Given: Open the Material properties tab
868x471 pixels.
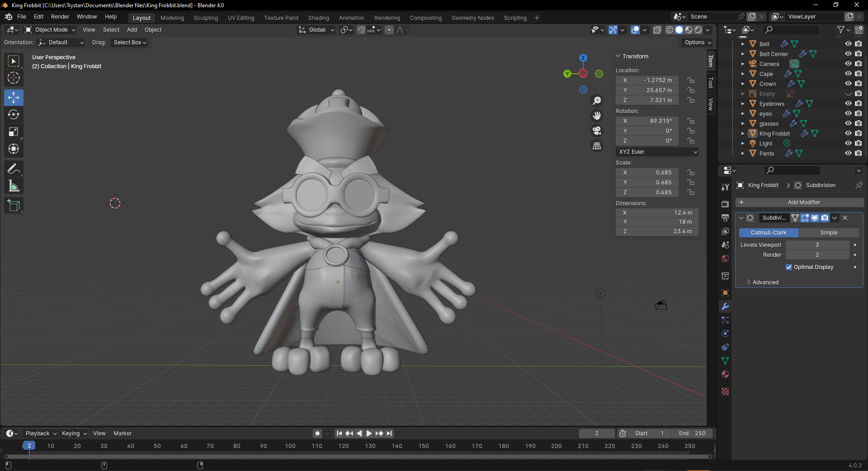Looking at the screenshot, I should click(x=725, y=374).
